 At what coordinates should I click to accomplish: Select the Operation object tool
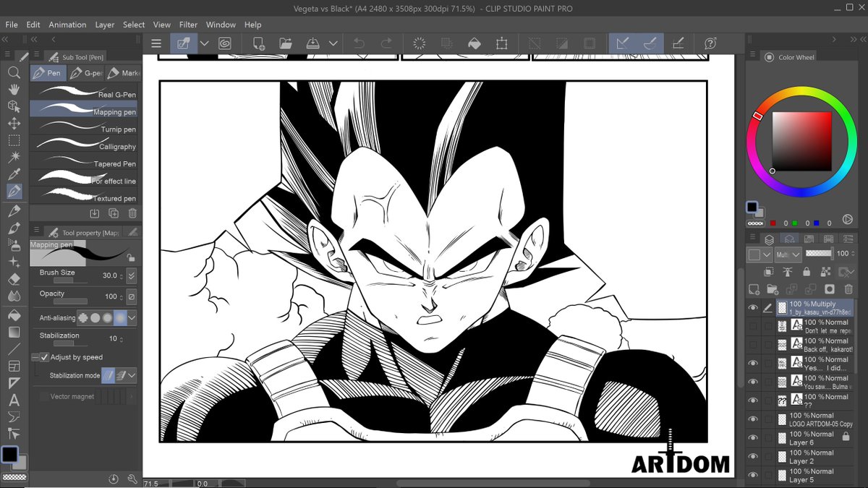click(x=14, y=106)
